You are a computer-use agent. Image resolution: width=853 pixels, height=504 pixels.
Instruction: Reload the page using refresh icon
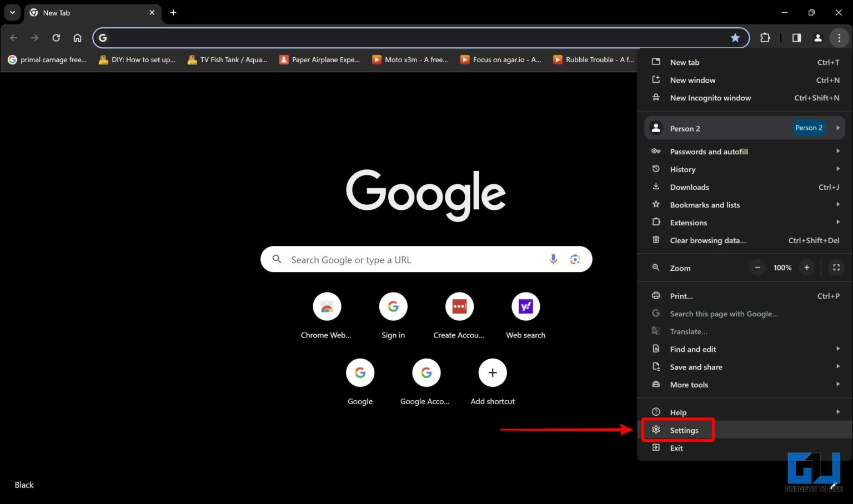(56, 38)
